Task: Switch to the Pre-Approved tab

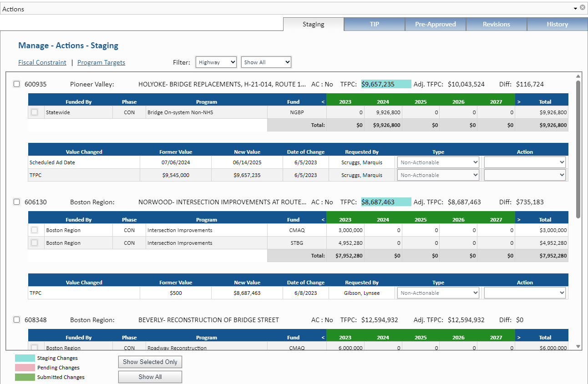Action: 435,24
